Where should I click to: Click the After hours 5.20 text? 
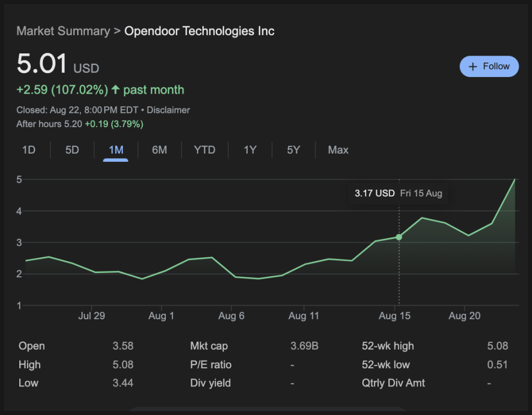tap(49, 124)
